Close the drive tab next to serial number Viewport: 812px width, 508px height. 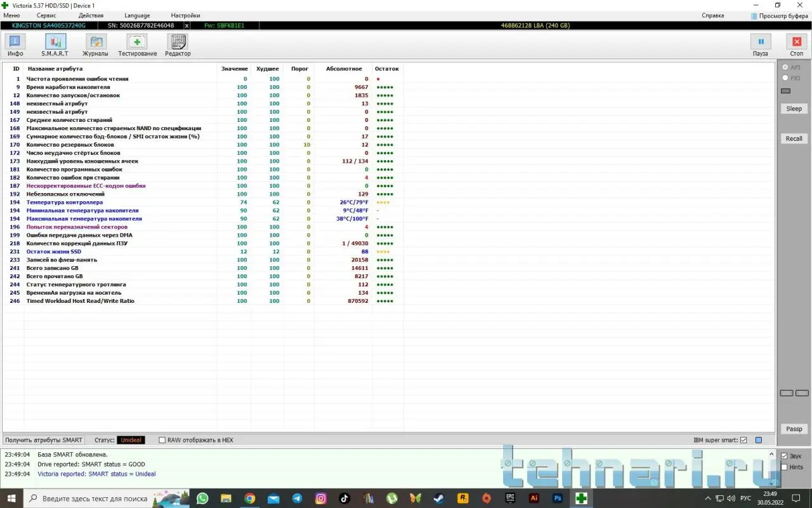187,25
